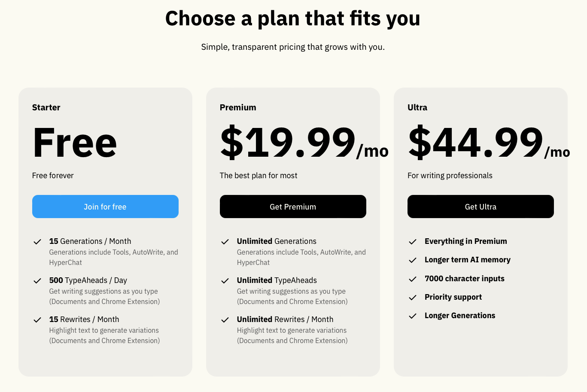The width and height of the screenshot is (587, 392).
Task: Click checkmark beside Longer Generations
Action: pos(413,316)
